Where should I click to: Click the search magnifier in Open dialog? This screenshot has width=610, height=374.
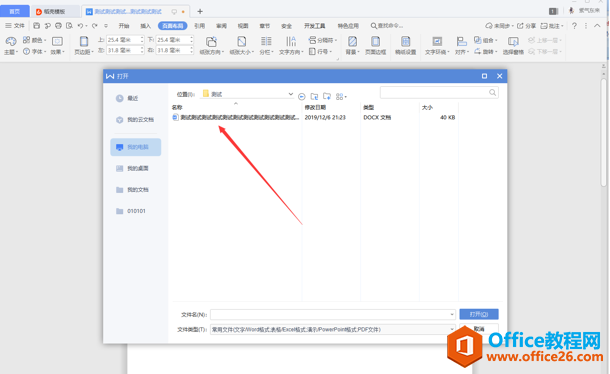(493, 92)
